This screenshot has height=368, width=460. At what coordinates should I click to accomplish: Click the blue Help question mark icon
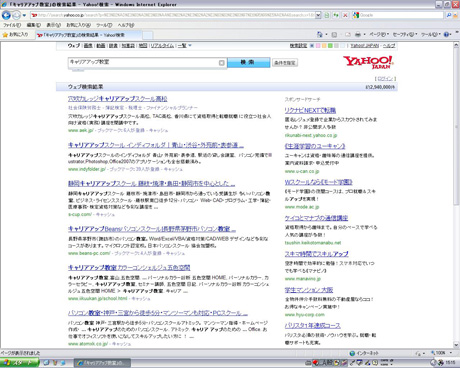pyautogui.click(x=446, y=34)
